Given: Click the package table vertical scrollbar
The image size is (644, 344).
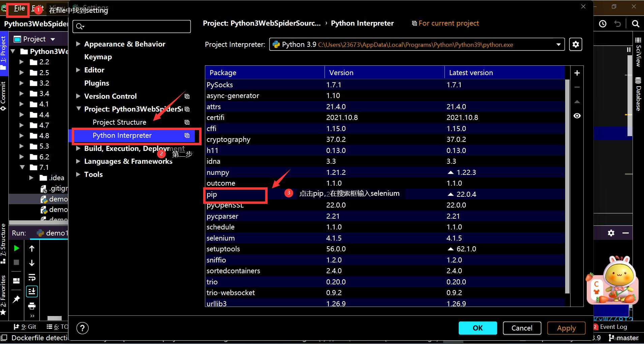Looking at the screenshot, I should [x=567, y=186].
